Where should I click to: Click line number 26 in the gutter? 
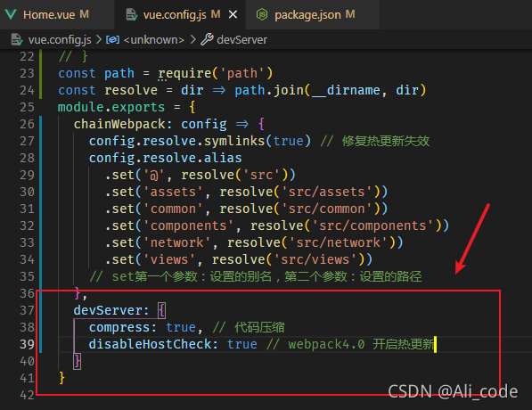pyautogui.click(x=27, y=124)
